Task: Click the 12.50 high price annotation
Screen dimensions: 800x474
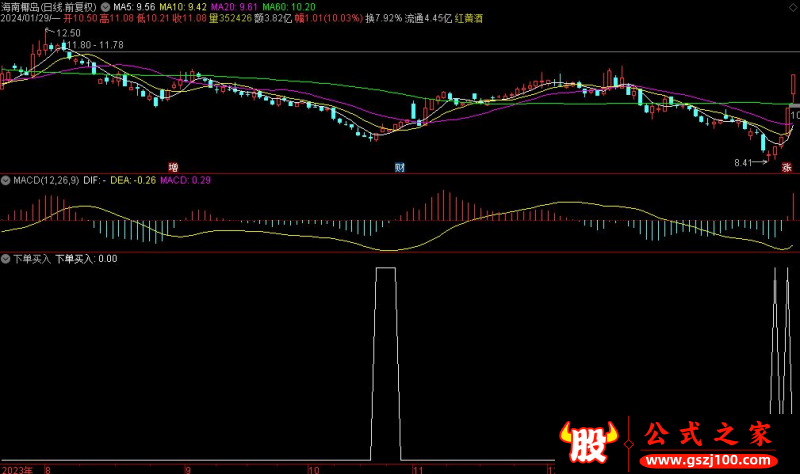Action: (x=68, y=33)
